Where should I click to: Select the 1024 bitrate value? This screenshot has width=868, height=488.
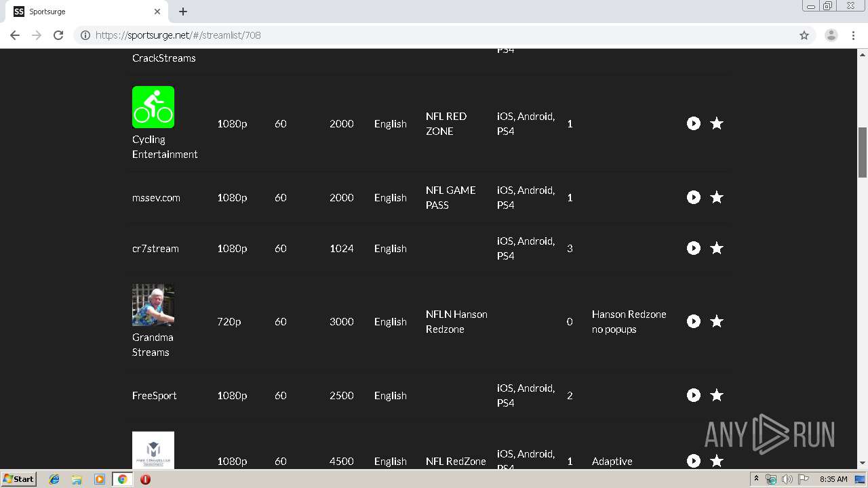pyautogui.click(x=342, y=249)
